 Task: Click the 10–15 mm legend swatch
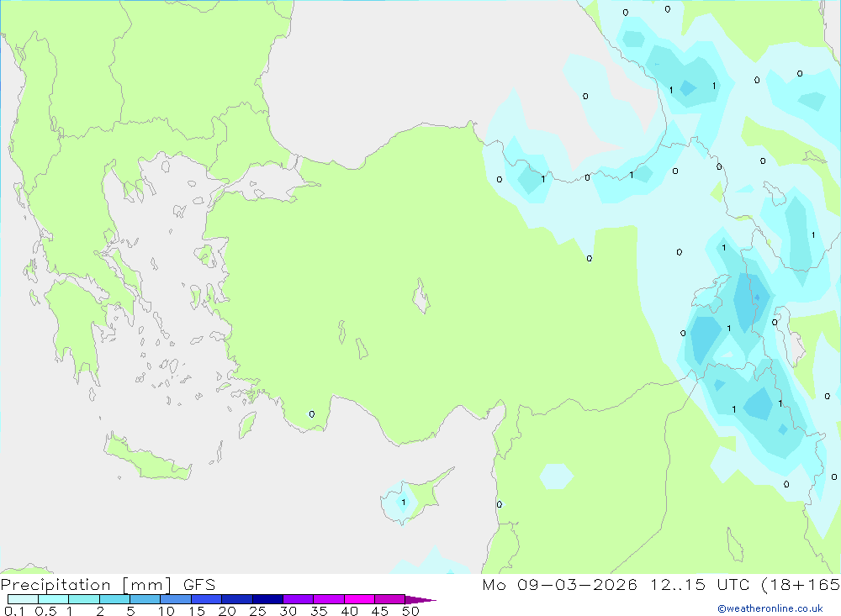tap(176, 599)
